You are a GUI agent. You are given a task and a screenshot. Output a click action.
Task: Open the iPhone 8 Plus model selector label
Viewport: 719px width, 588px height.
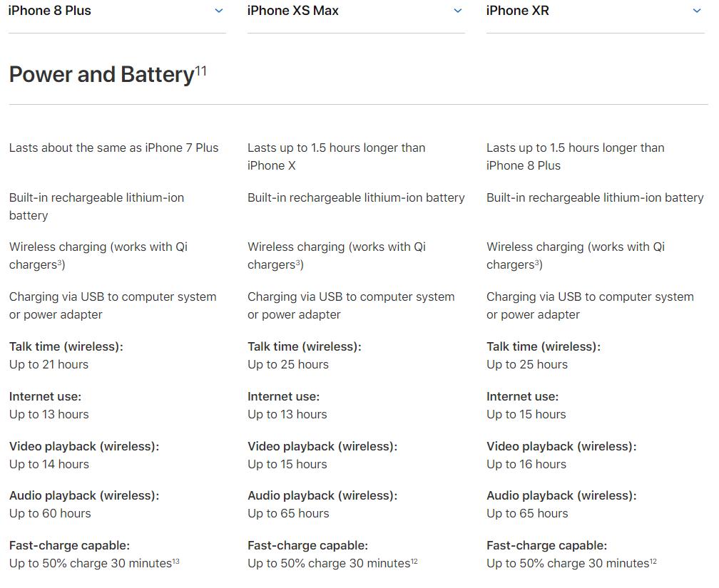(x=49, y=11)
